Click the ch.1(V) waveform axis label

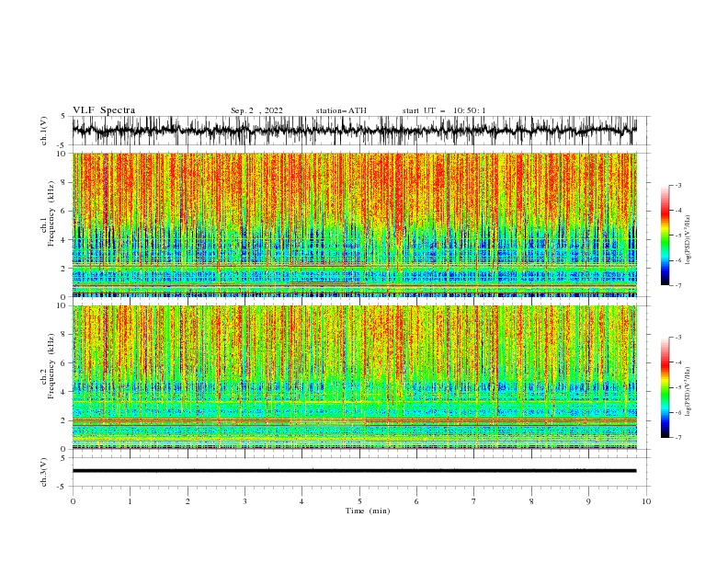(44, 131)
